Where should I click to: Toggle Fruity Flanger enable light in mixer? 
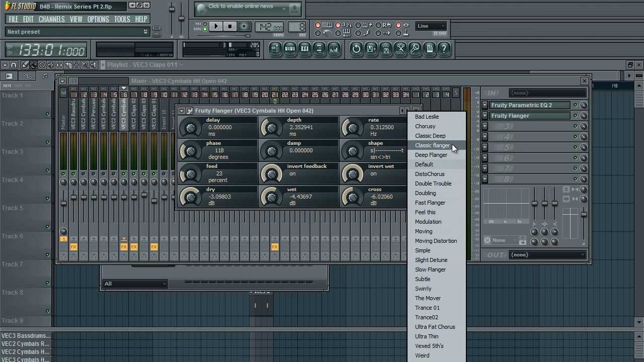coord(575,116)
